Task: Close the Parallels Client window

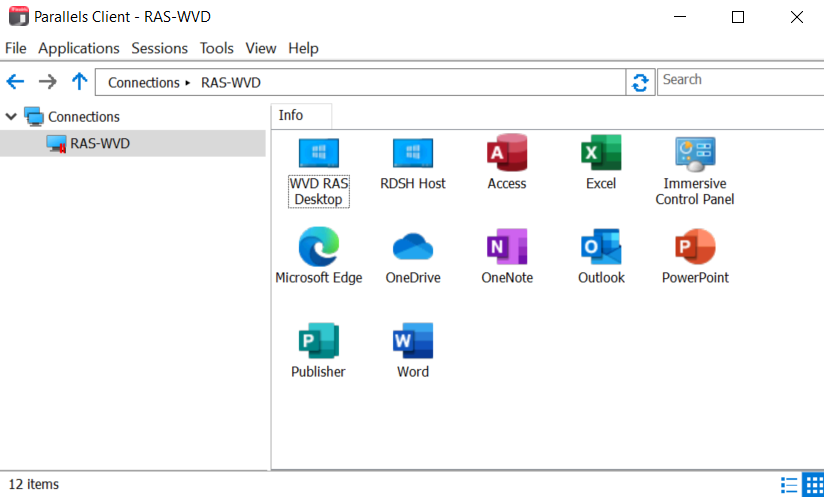Action: [x=797, y=17]
